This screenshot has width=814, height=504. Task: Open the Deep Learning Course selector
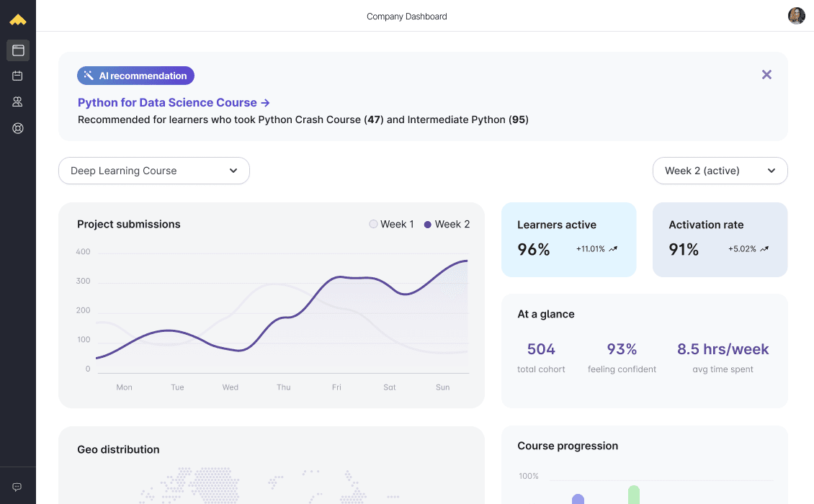153,171
